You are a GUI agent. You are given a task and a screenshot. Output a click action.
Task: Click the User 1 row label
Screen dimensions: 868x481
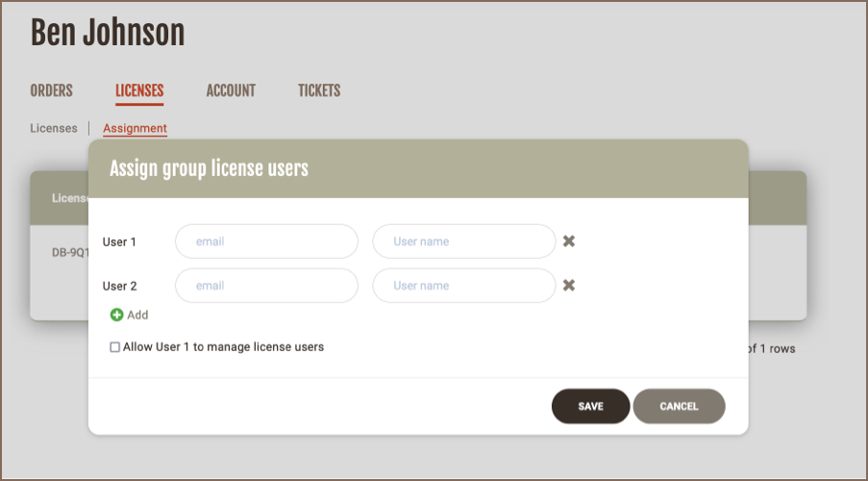click(119, 241)
